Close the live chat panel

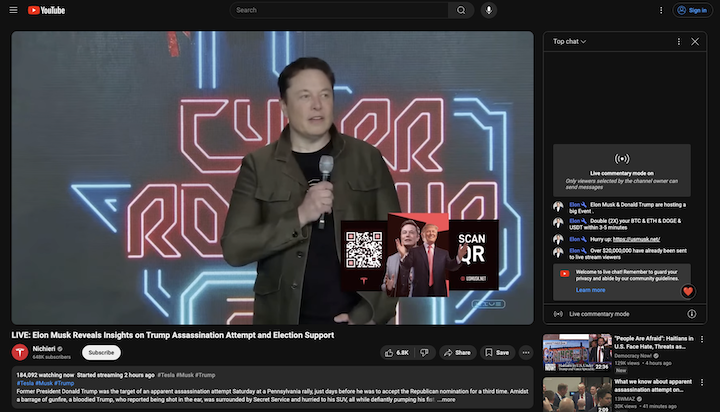695,41
